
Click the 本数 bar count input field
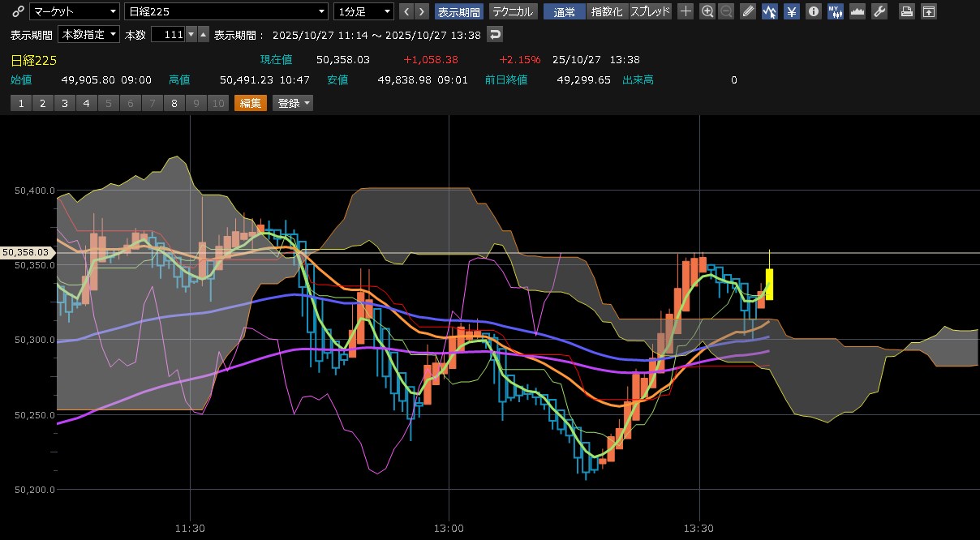168,35
